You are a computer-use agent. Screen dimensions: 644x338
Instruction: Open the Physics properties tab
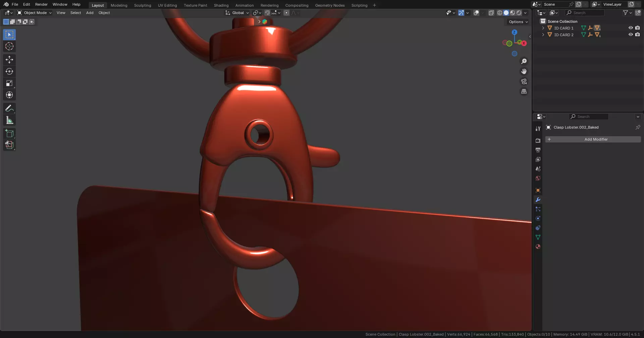click(538, 218)
